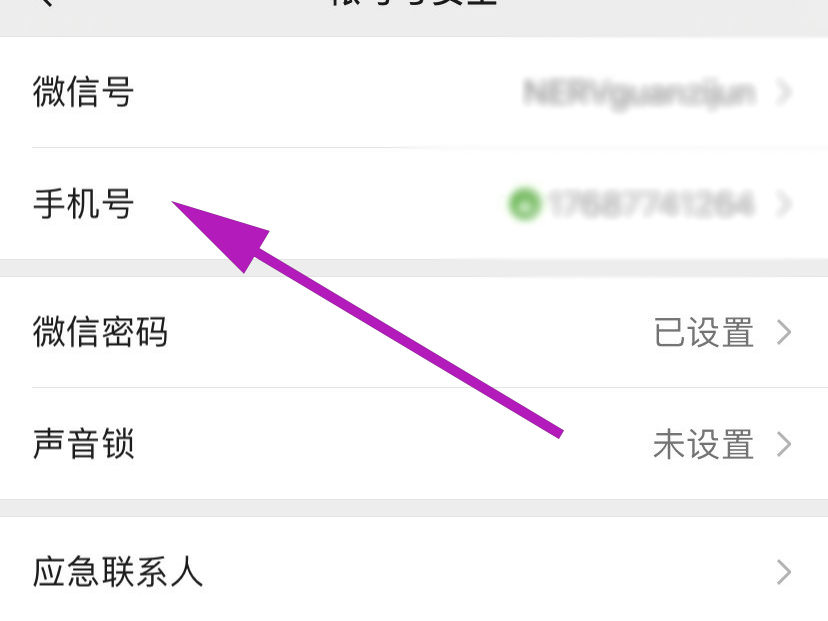Choose the 声音锁 label
This screenshot has height=621, width=828.
[x=83, y=444]
